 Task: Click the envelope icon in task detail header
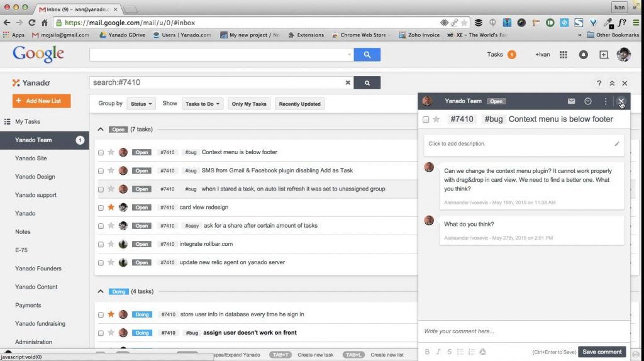click(571, 101)
